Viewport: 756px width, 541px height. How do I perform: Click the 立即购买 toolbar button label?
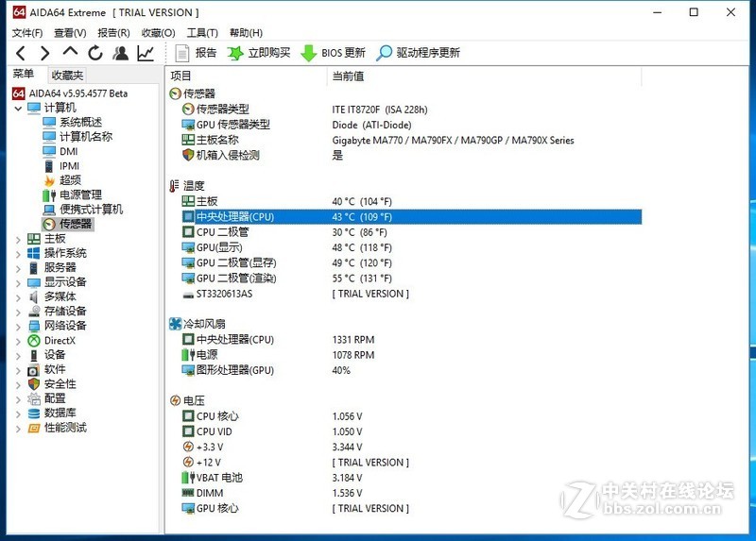click(269, 53)
